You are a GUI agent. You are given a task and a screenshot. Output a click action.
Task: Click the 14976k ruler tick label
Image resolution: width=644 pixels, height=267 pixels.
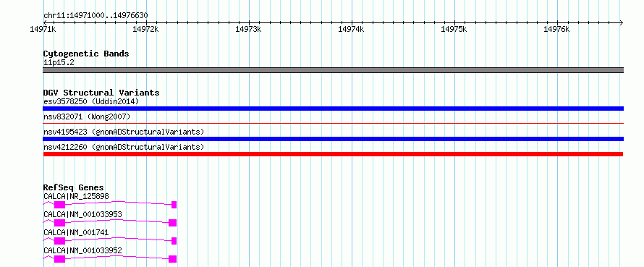coord(556,29)
